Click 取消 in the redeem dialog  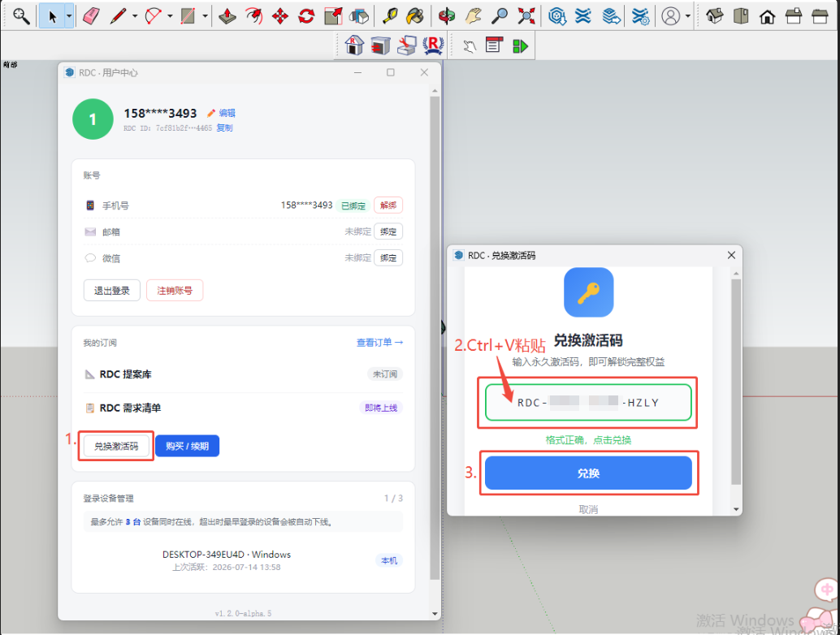click(588, 509)
